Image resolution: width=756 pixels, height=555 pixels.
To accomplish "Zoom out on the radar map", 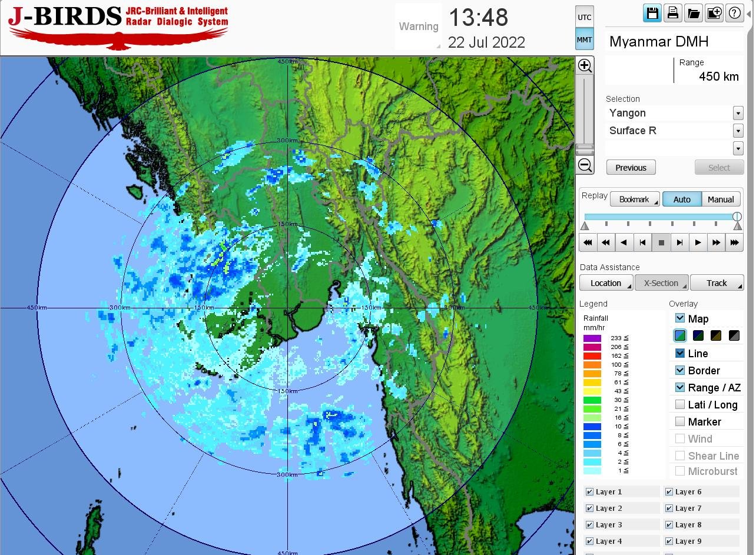I will [585, 165].
